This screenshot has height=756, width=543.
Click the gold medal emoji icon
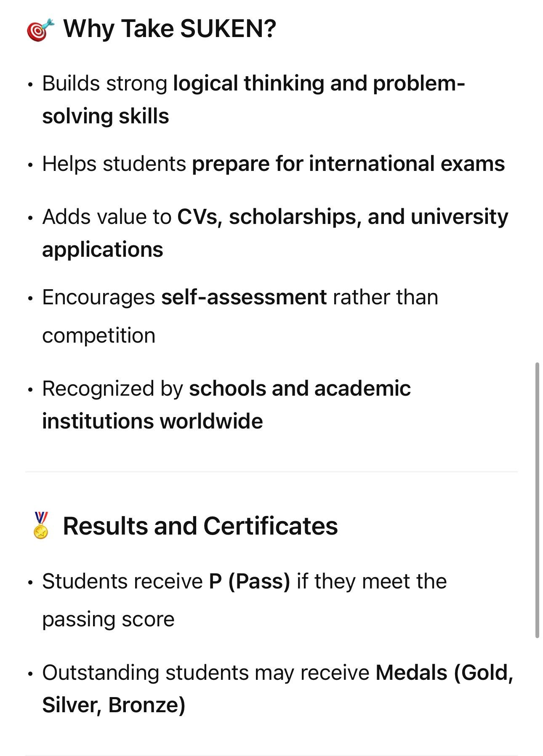coord(41,525)
